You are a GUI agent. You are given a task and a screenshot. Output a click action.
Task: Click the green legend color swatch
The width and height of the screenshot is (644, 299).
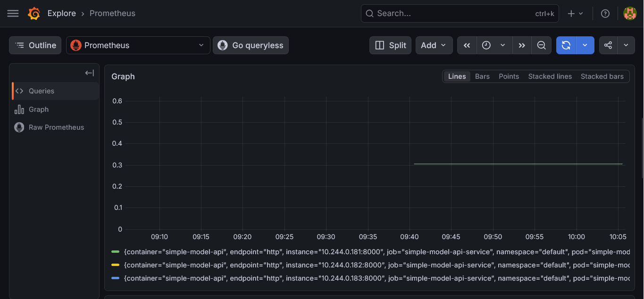(115, 252)
